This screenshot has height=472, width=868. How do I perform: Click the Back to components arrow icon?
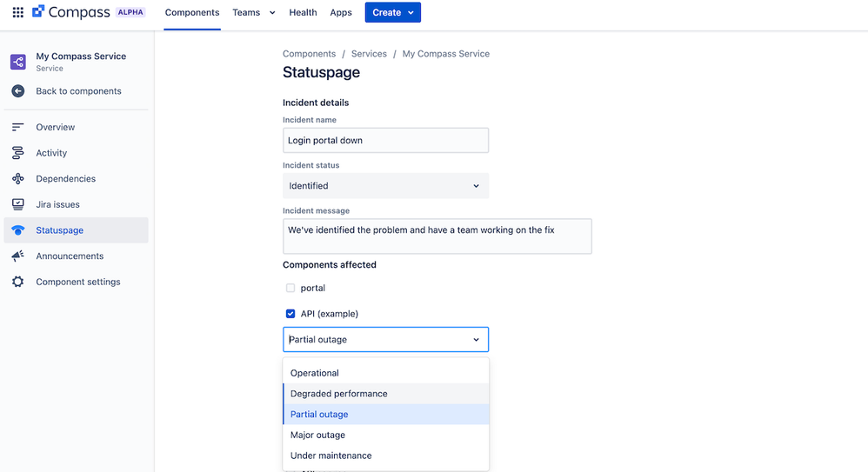[x=17, y=91]
